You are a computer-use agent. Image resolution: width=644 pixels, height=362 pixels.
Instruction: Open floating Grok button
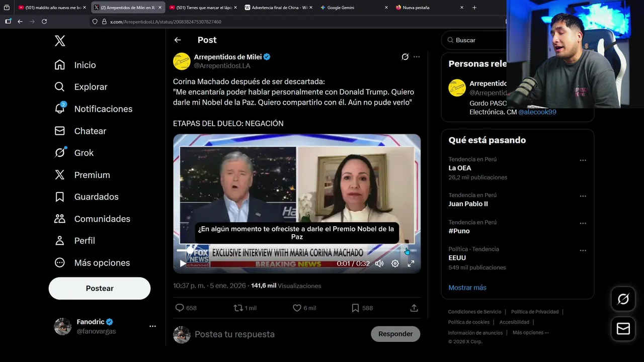(623, 300)
